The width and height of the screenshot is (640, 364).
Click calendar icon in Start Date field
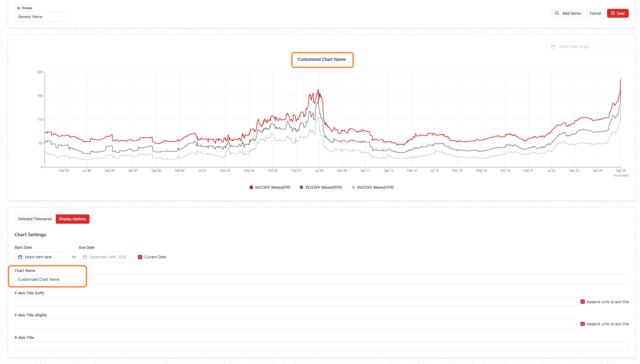coord(20,257)
